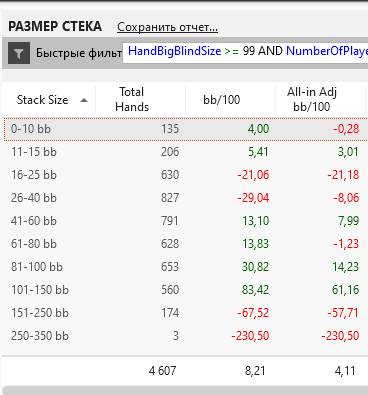Viewport: 368px width, 395px height.
Task: Select the 81-100 bb row
Action: [185, 267]
